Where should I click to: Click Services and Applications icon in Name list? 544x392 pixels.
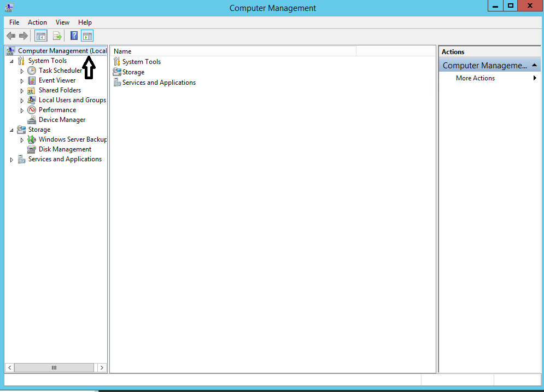click(x=117, y=83)
